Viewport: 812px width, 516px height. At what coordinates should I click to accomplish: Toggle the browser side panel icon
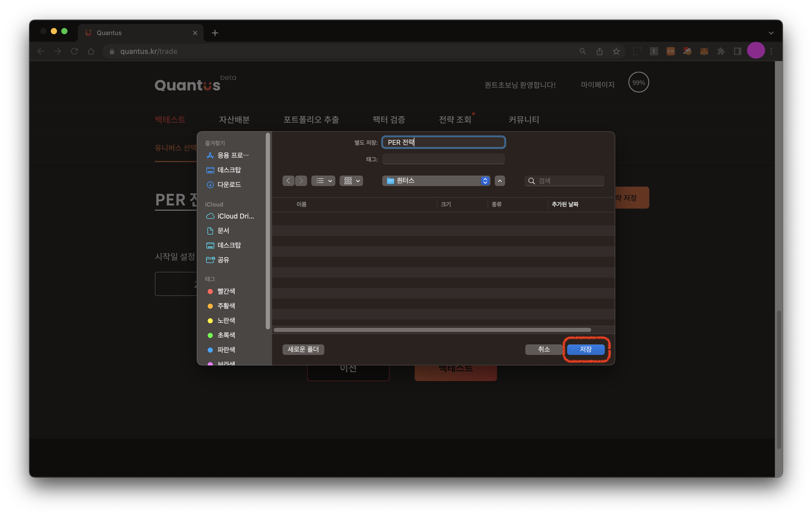tap(737, 51)
